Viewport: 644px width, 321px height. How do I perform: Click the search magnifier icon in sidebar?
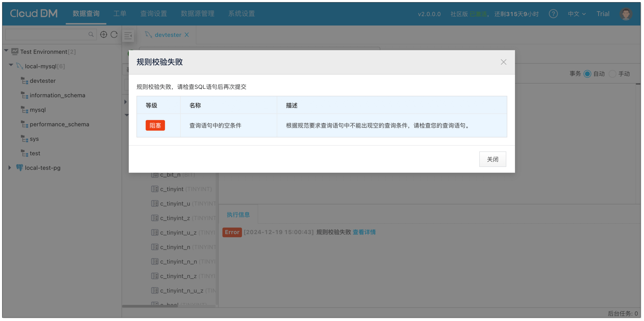(91, 34)
